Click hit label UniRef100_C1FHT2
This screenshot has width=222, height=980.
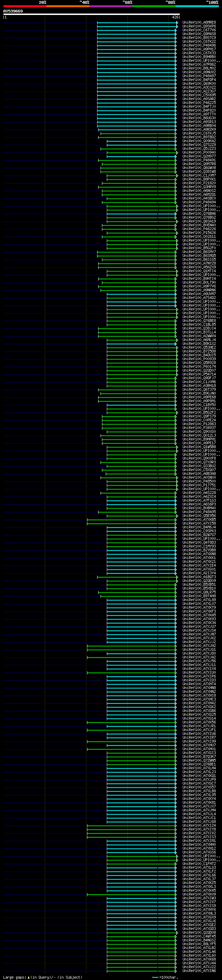(199, 864)
